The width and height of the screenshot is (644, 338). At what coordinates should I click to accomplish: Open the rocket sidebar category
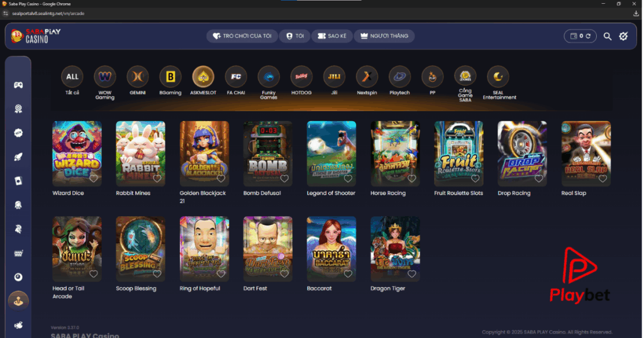click(18, 157)
